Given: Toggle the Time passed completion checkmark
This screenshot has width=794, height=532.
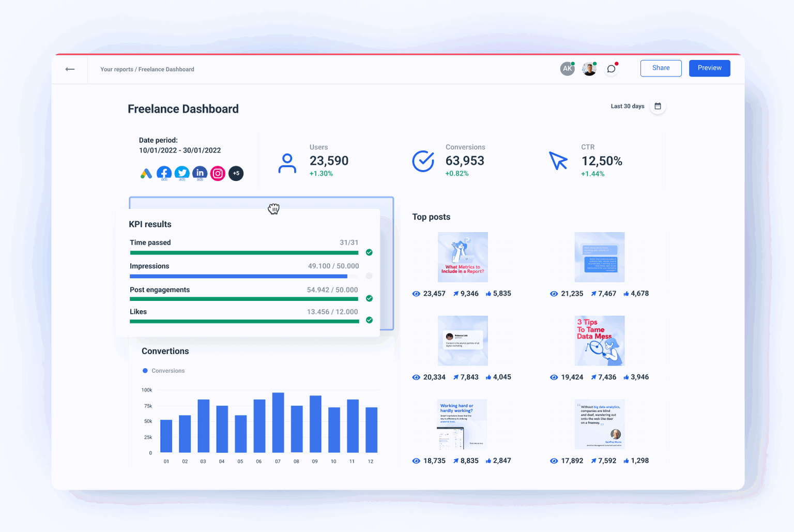Looking at the screenshot, I should pos(369,252).
